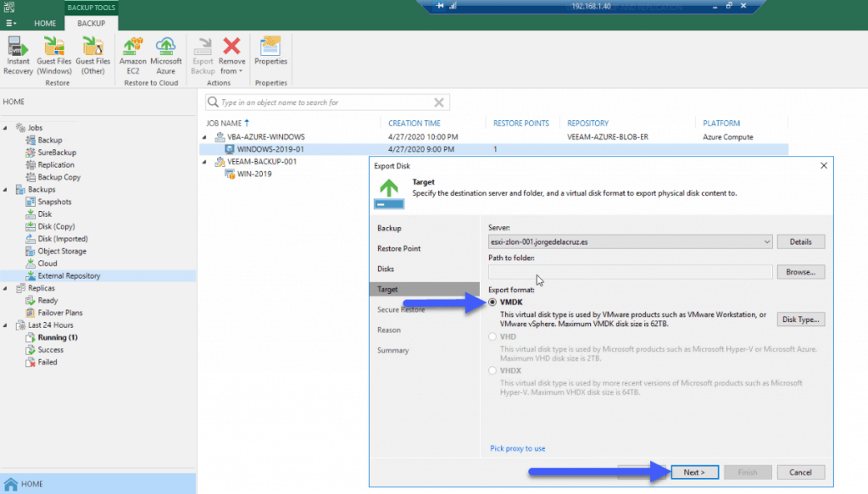Open backup Properties from ribbon
Image resolution: width=868 pixels, height=494 pixels.
tap(270, 51)
